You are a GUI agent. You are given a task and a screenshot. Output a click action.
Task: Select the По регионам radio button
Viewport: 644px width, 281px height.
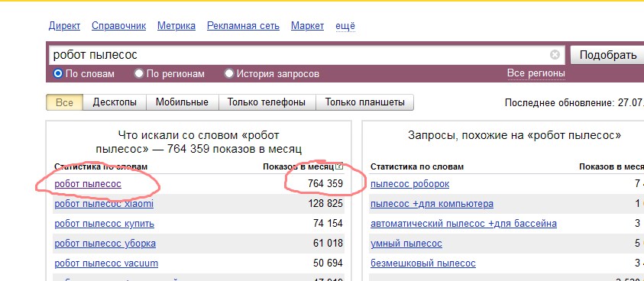[139, 74]
